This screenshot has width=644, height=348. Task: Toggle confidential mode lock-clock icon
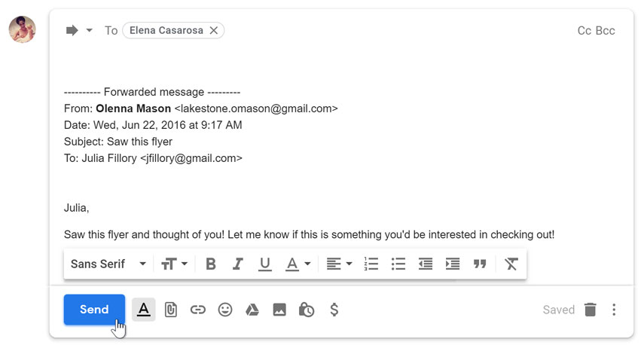307,310
